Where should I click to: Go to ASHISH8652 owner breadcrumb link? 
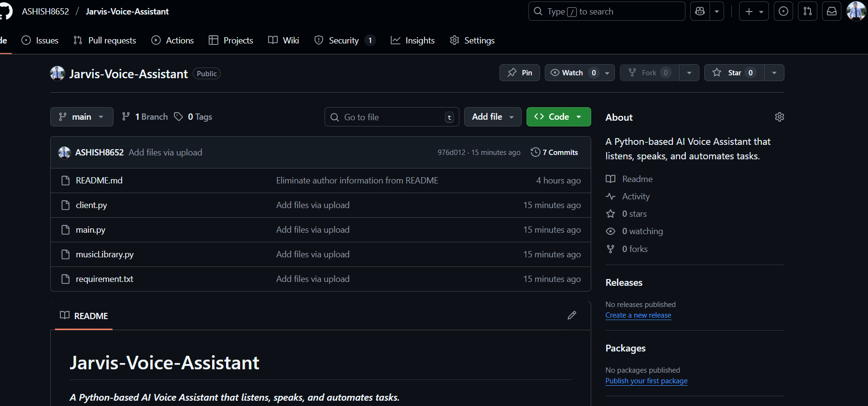point(45,11)
